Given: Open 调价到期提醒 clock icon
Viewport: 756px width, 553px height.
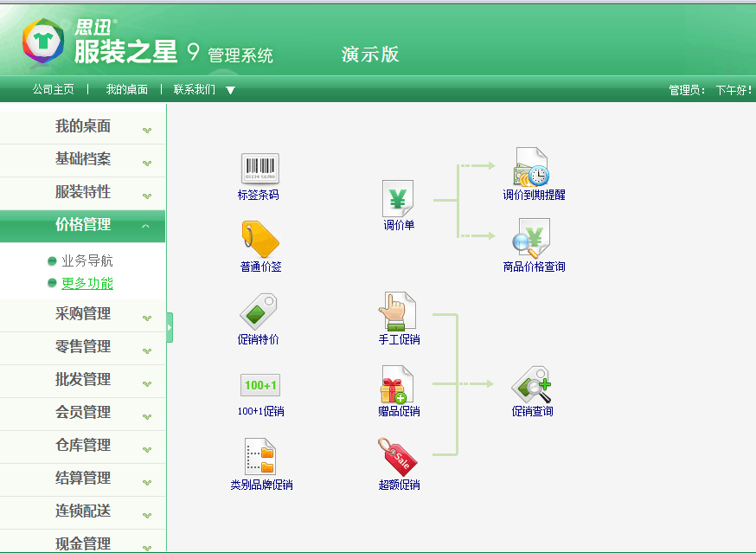Looking at the screenshot, I should [532, 167].
